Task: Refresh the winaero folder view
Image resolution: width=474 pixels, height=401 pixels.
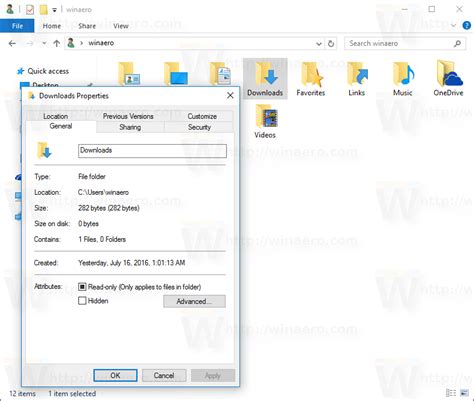Action: pyautogui.click(x=331, y=43)
